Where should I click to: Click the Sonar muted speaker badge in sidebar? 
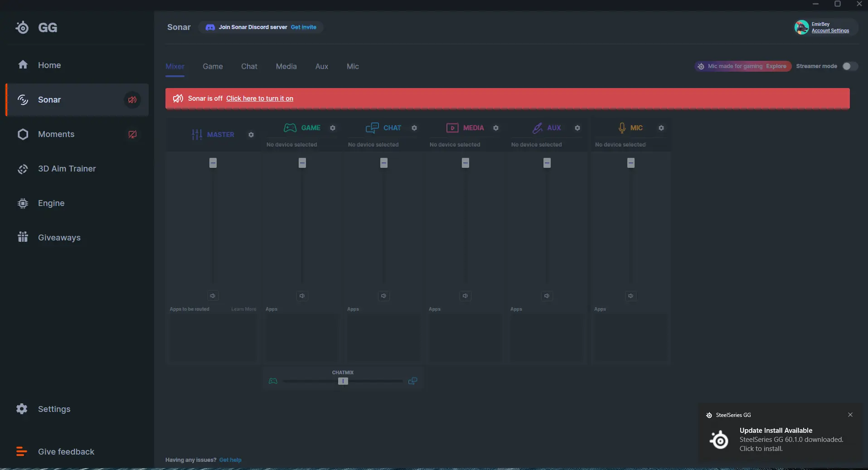click(x=132, y=100)
